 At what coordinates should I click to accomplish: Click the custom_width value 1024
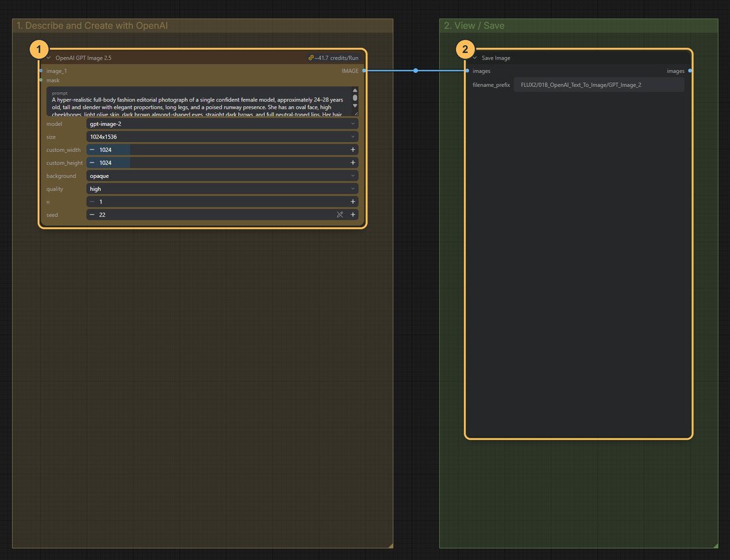[106, 150]
